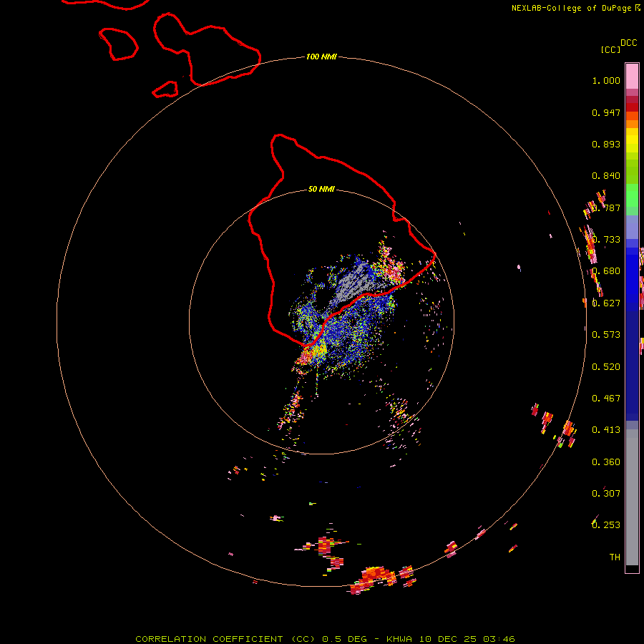The width and height of the screenshot is (644, 644).
Task: Click the 0.413 colorbar value label
Action: [x=606, y=430]
